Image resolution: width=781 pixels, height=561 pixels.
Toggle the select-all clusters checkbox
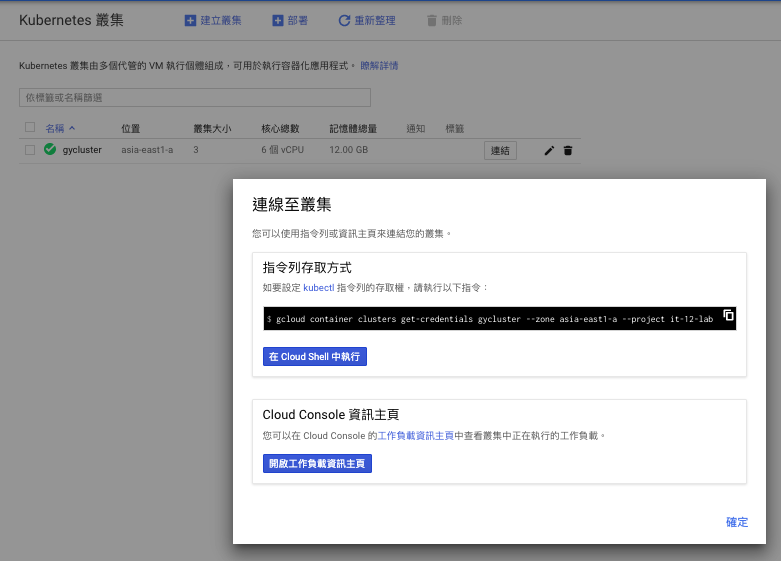click(x=30, y=127)
